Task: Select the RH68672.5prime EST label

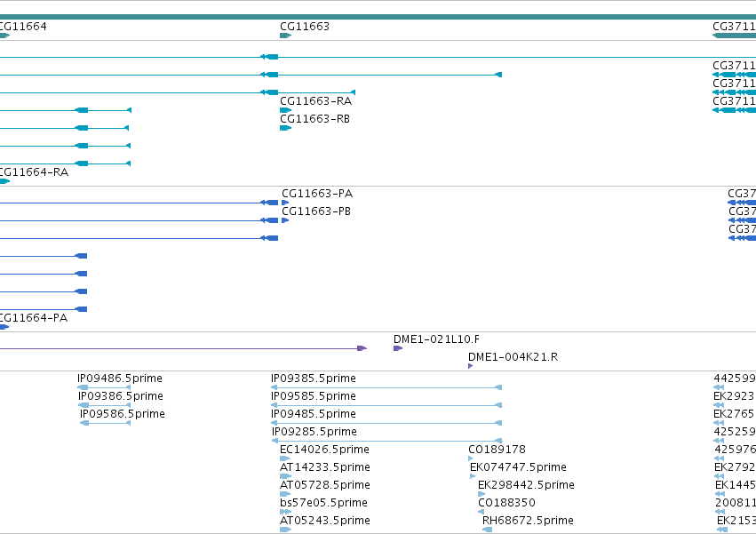Action: click(528, 521)
